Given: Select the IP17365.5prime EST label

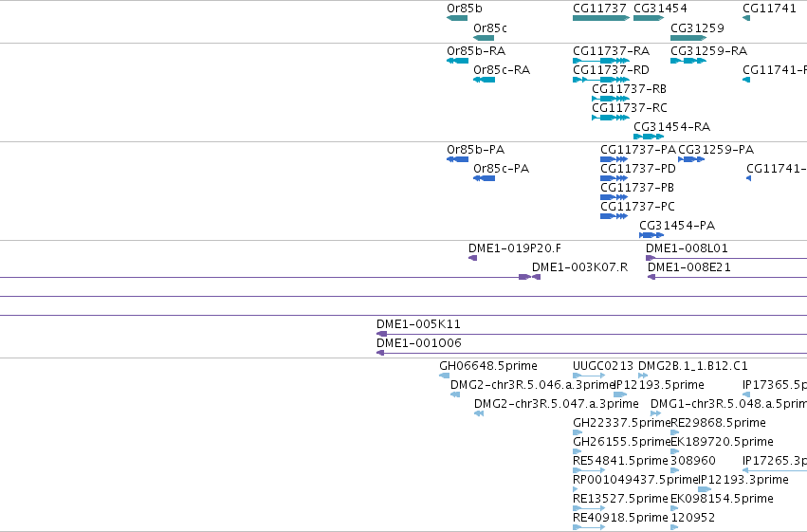Looking at the screenshot, I should click(775, 385).
